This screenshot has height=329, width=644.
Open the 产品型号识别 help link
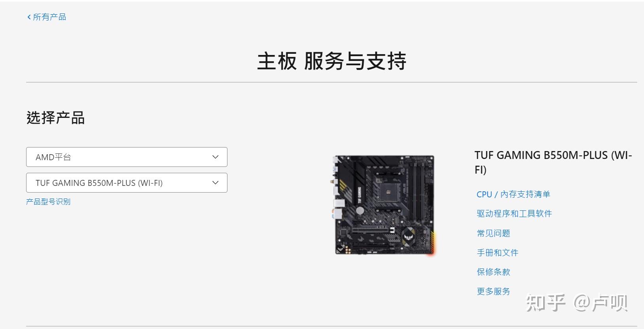point(48,202)
